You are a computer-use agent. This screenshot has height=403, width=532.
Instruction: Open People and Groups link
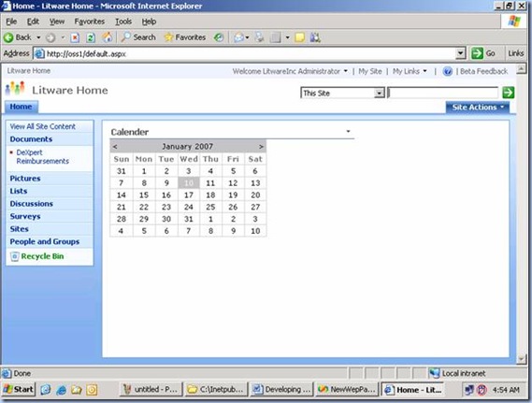click(45, 241)
